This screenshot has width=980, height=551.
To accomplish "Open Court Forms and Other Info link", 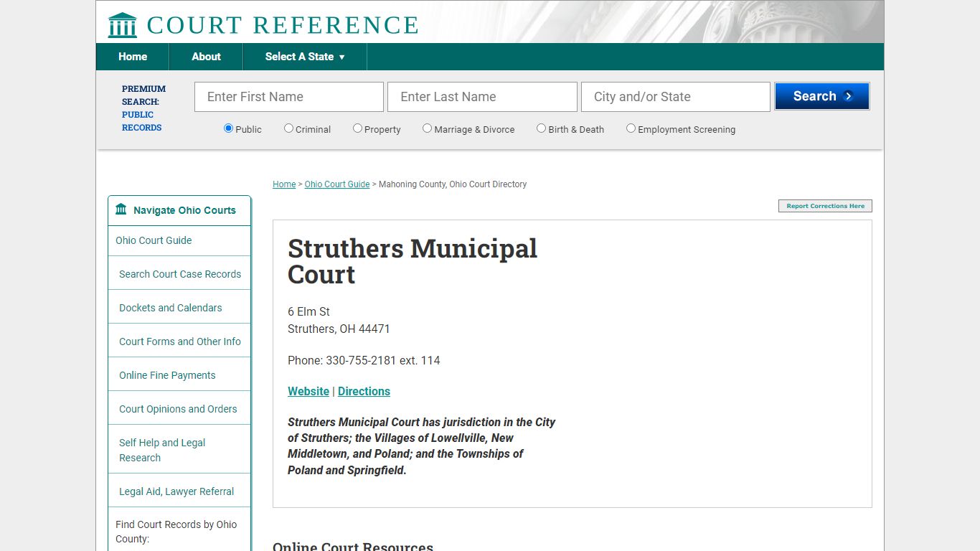I will pos(180,342).
